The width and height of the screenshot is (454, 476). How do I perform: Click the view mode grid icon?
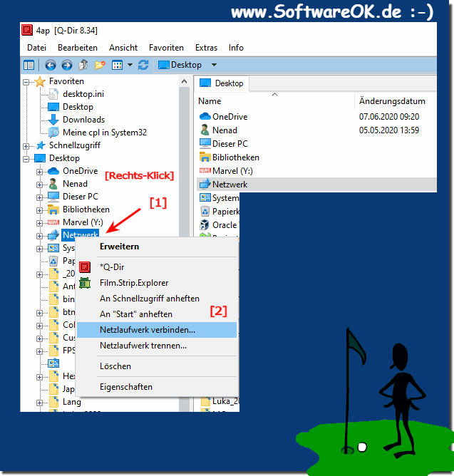pyautogui.click(x=117, y=65)
